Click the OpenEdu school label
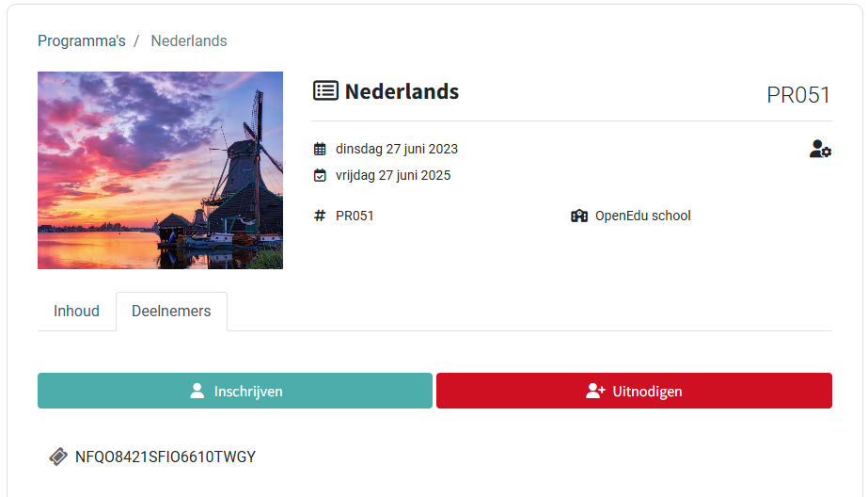Viewport: 868px width, 497px height. click(x=643, y=216)
